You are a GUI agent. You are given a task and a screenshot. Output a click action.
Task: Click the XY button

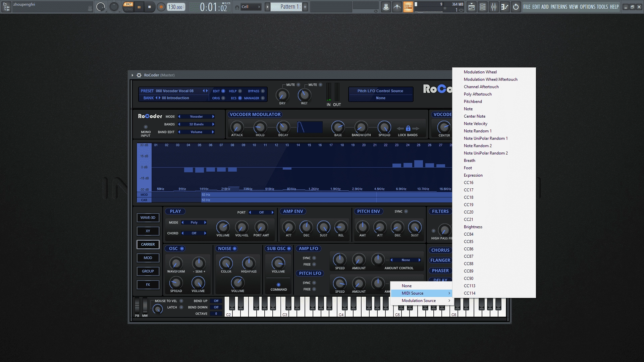pos(148,231)
